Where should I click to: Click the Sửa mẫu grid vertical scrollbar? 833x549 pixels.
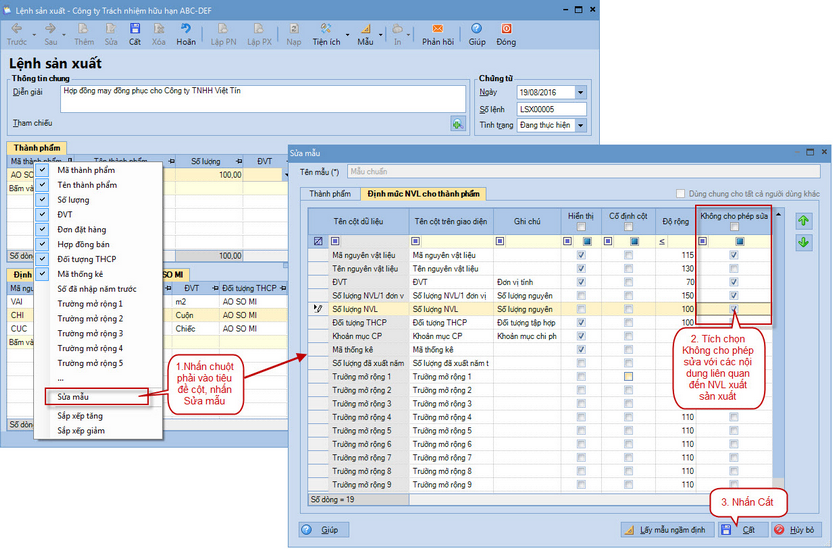click(x=778, y=351)
